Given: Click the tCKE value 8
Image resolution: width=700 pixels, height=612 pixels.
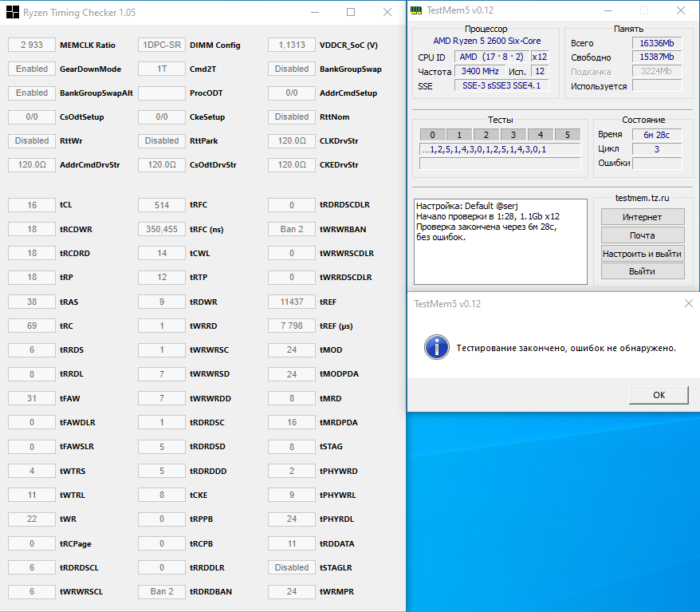Looking at the screenshot, I should 162,495.
